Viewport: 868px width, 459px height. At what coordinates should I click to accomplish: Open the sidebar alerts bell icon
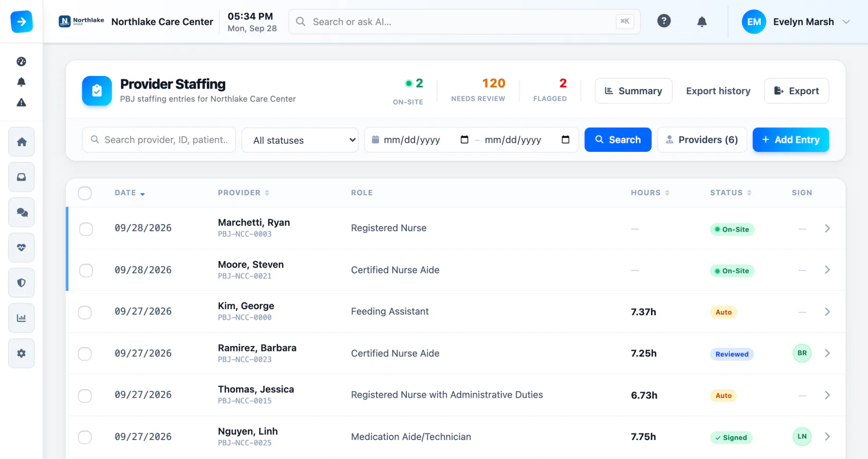tap(21, 82)
